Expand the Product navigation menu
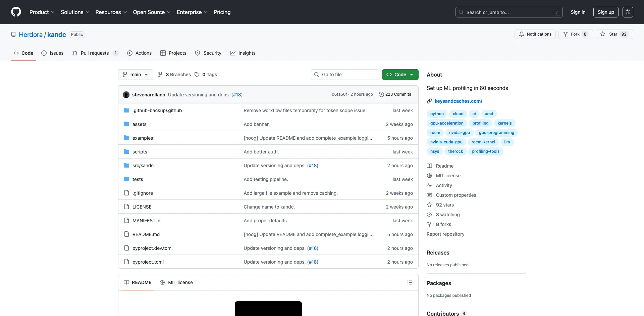The image size is (644, 316). click(42, 12)
